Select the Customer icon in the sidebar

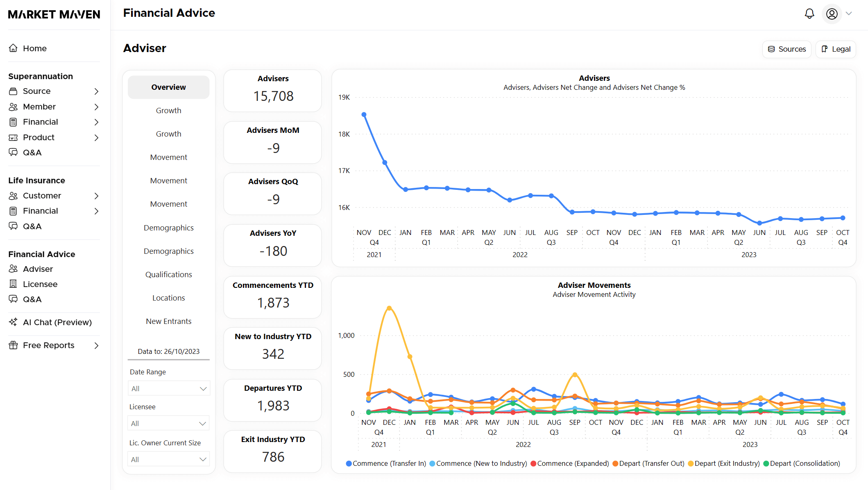(14, 195)
